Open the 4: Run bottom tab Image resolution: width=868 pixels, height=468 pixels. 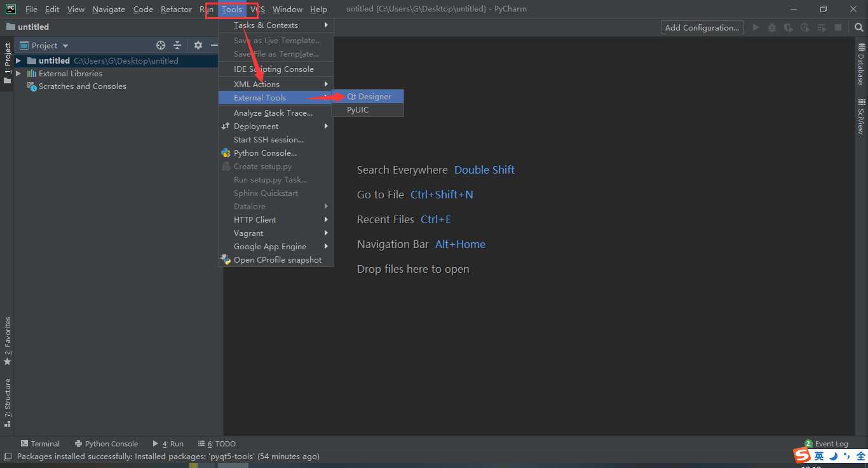pos(168,444)
